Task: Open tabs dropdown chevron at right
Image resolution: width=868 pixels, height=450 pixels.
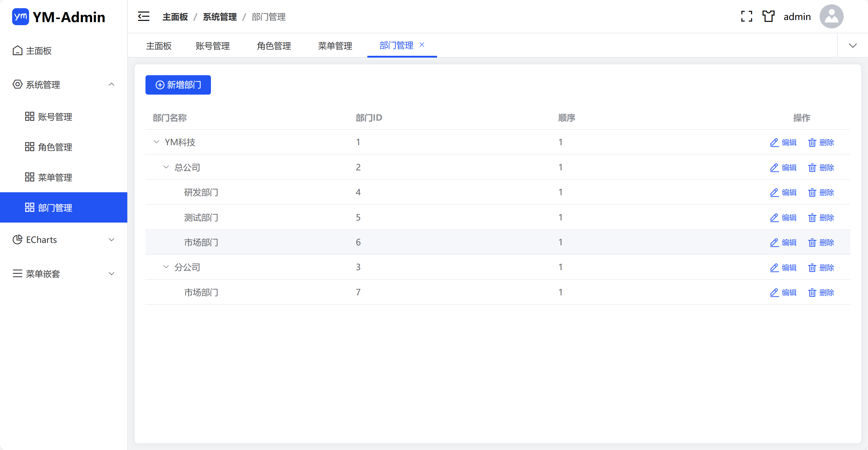Action: pyautogui.click(x=853, y=45)
